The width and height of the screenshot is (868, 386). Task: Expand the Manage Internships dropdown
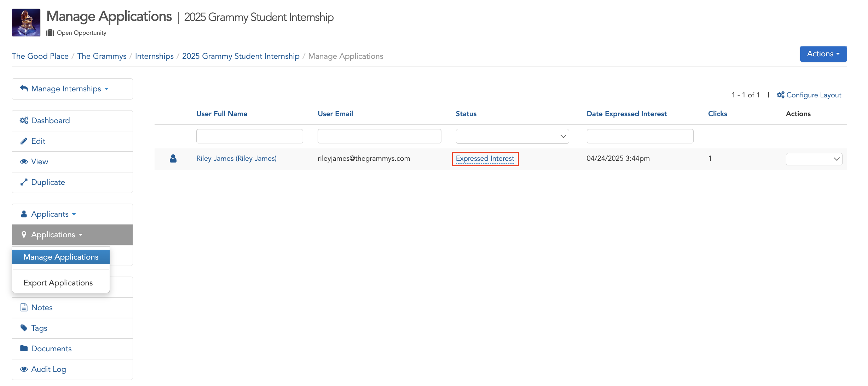point(72,89)
